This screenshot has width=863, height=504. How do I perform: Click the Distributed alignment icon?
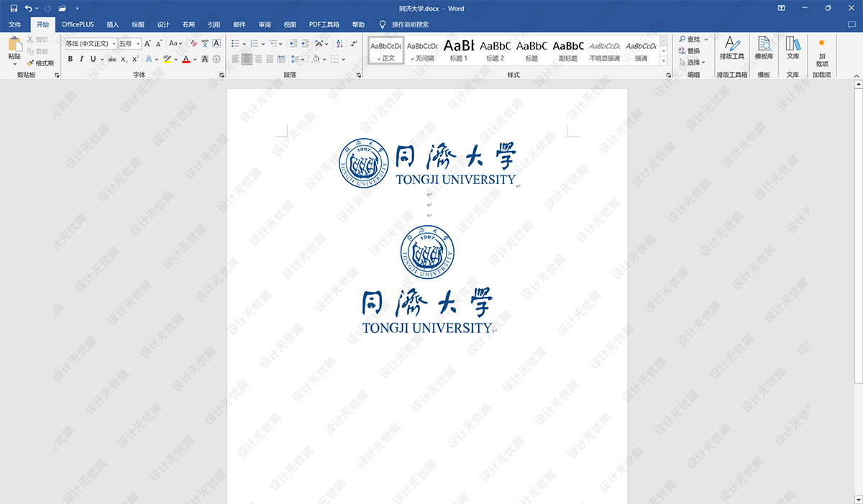pyautogui.click(x=282, y=59)
